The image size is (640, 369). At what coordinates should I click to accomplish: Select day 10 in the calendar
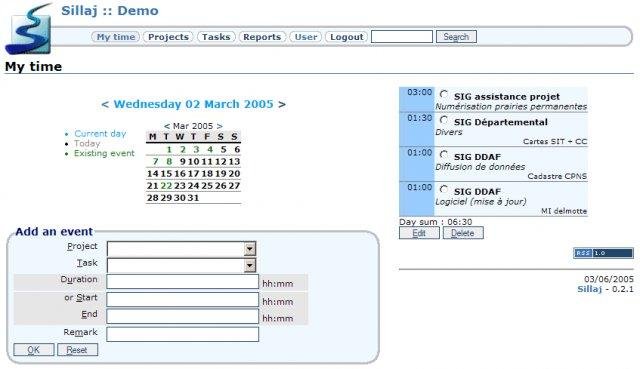point(193,162)
